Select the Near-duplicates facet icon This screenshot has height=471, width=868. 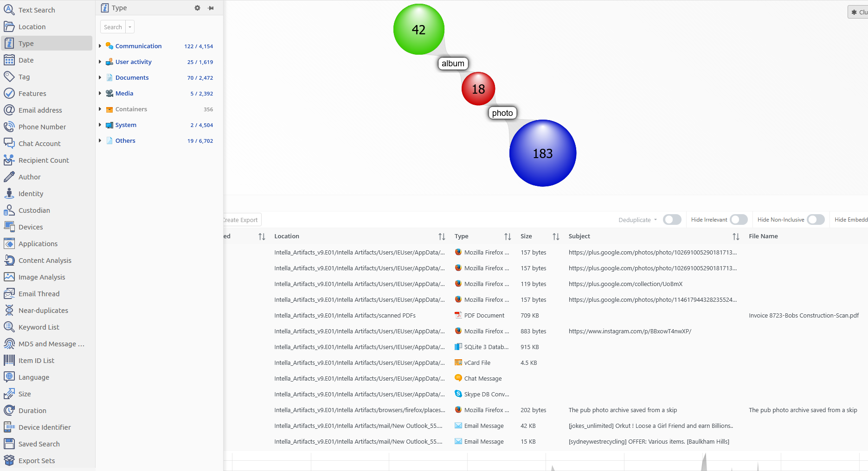[x=9, y=310]
